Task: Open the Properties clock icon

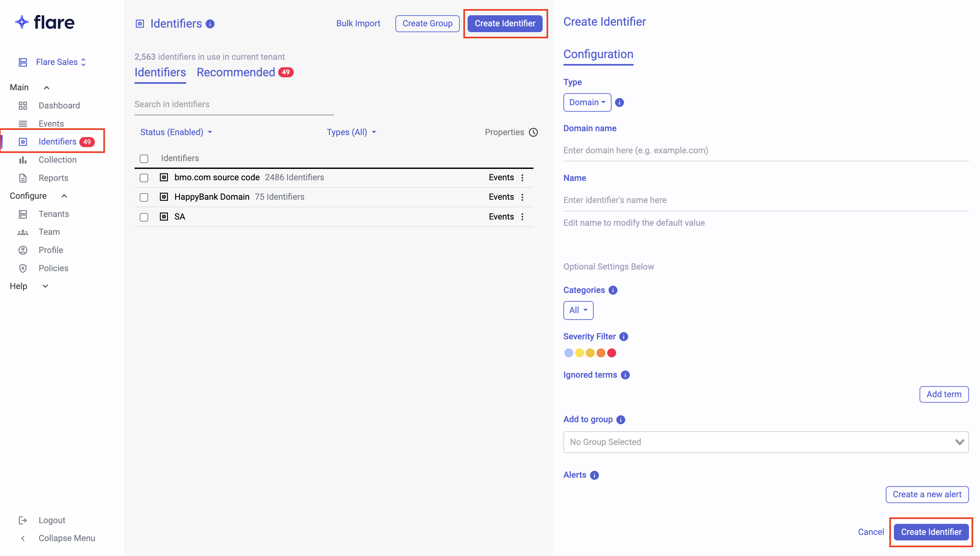Action: point(533,132)
